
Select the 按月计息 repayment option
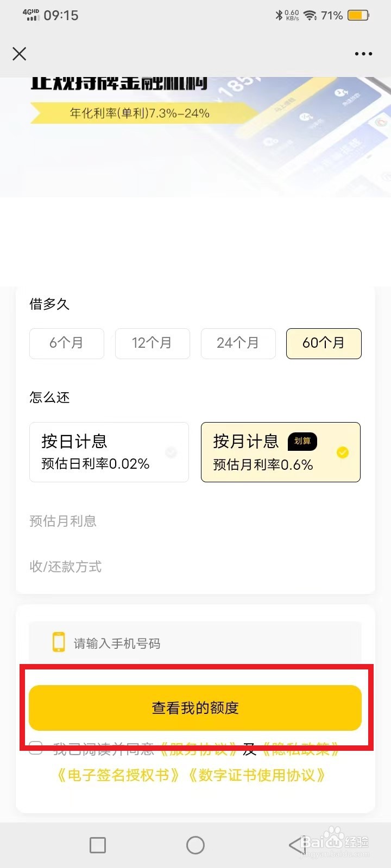[x=281, y=452]
